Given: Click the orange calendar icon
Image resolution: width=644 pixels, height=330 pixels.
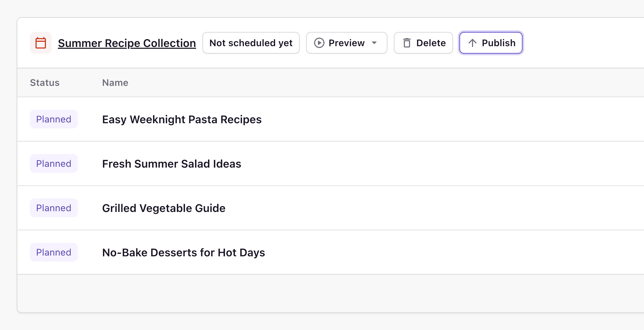Looking at the screenshot, I should click(x=41, y=43).
